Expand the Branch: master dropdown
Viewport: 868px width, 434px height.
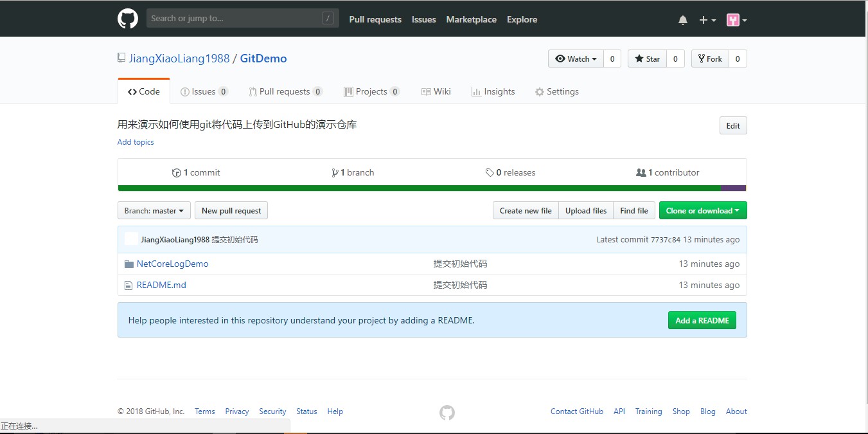pyautogui.click(x=154, y=210)
